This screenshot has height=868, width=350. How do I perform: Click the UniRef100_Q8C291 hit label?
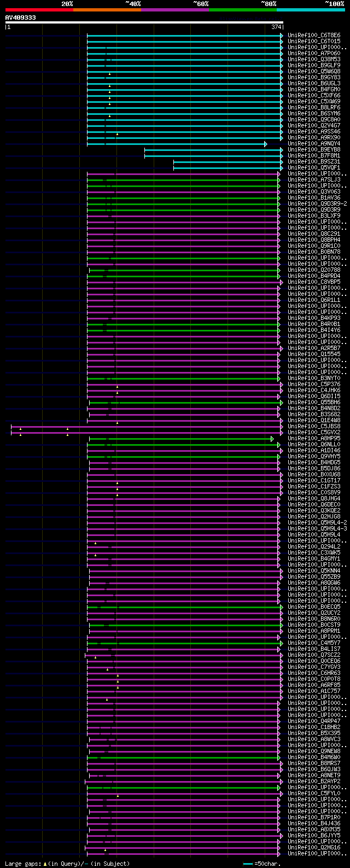314,234
